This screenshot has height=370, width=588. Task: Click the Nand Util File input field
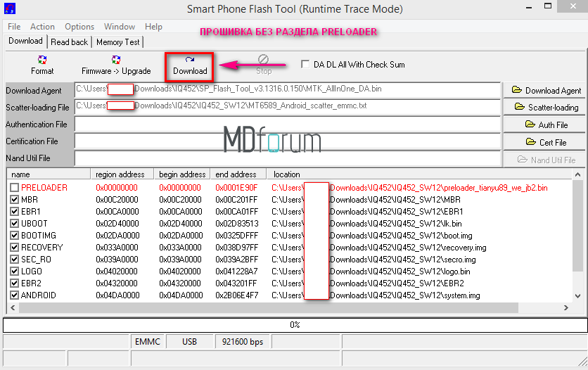(x=287, y=158)
